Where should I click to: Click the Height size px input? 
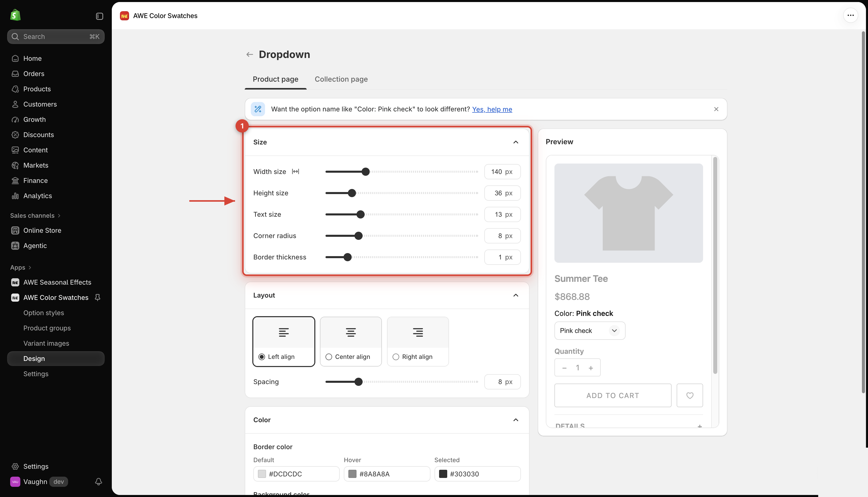point(502,193)
